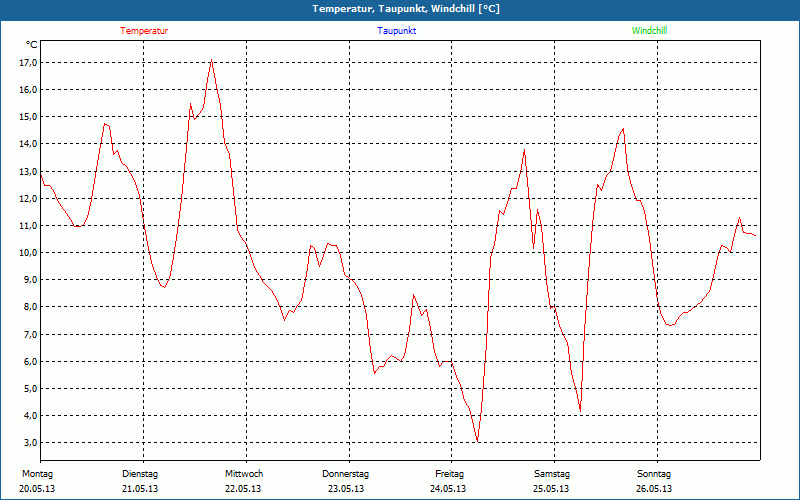Select the 16,0 y-axis value

pyautogui.click(x=27, y=89)
